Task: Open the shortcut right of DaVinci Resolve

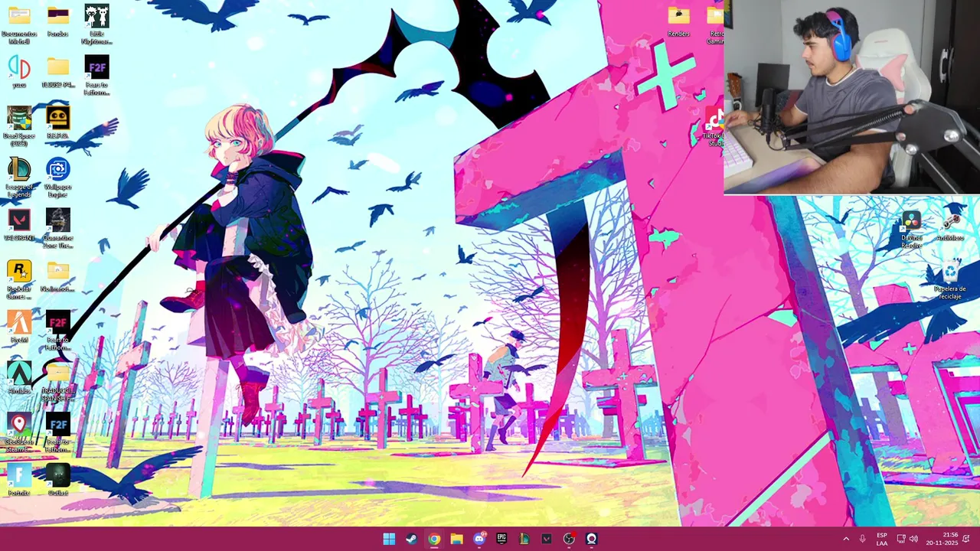Action: coord(950,226)
